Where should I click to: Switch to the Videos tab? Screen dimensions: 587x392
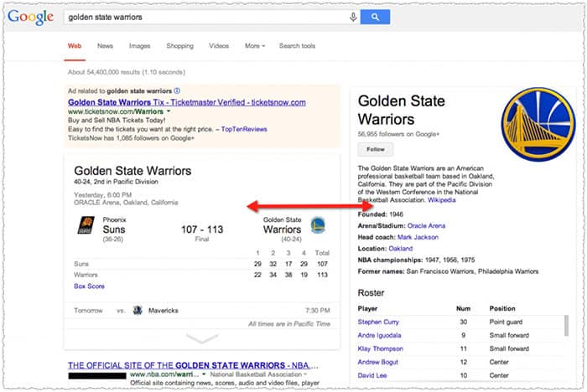[x=219, y=46]
